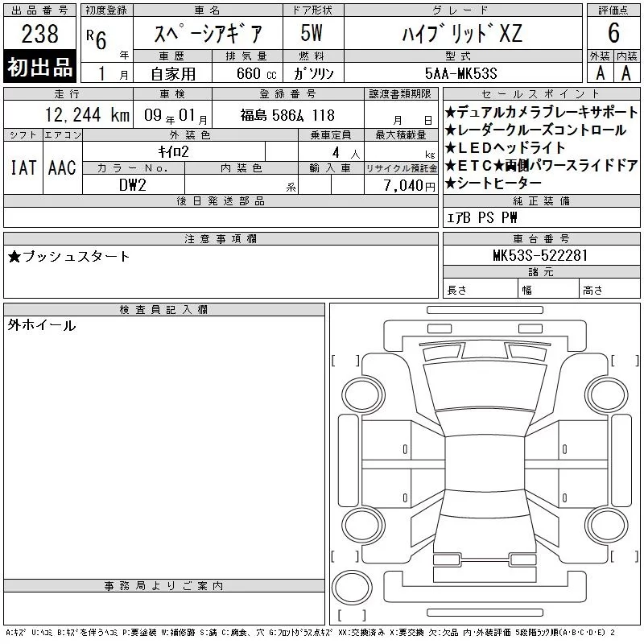The width and height of the screenshot is (644, 644).
Task: Click the overall score 6 cell
Action: pyautogui.click(x=613, y=33)
